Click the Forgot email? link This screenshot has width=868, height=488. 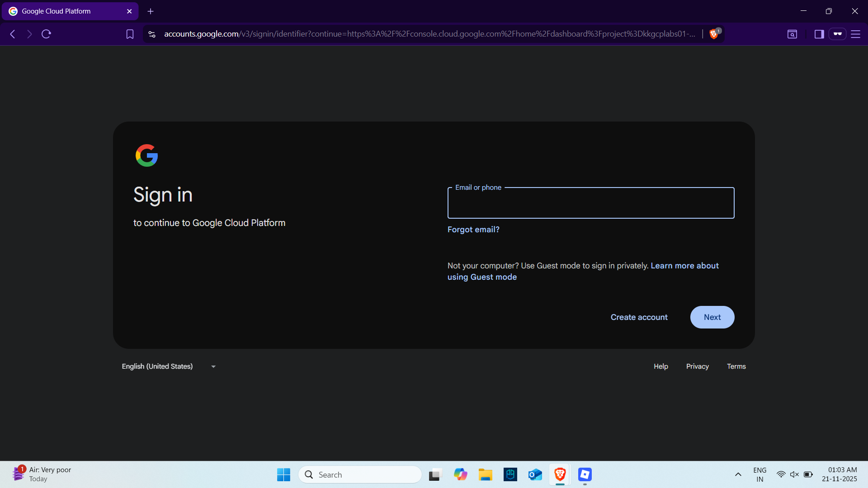[x=473, y=230]
